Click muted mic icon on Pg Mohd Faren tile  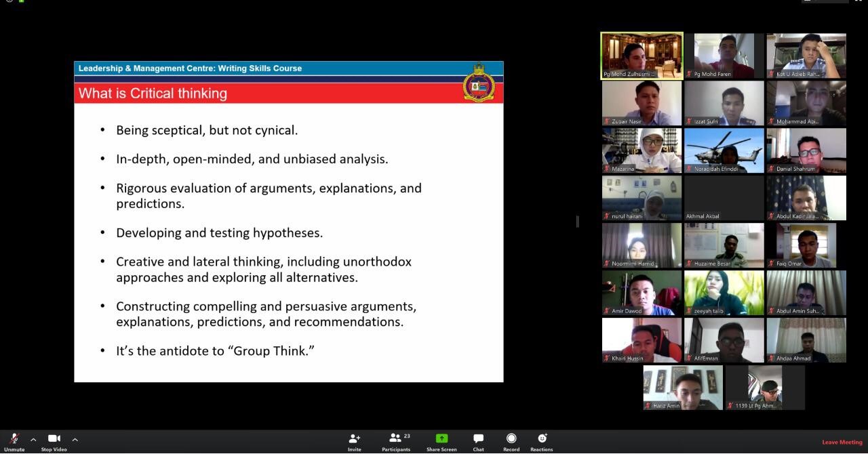[x=689, y=74]
